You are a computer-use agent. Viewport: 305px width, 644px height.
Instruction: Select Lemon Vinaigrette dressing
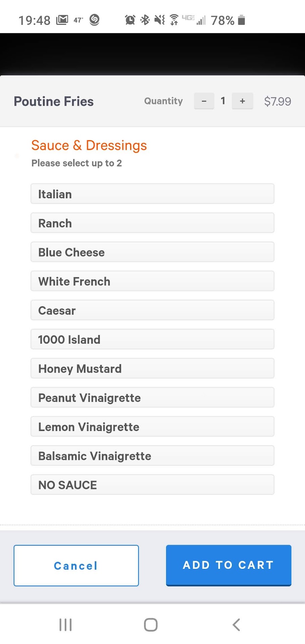(x=152, y=427)
